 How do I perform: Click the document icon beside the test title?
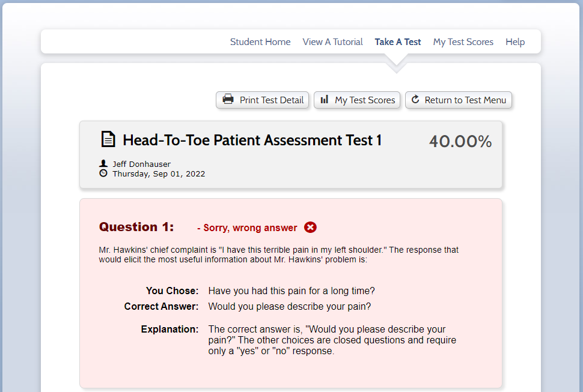coord(108,139)
